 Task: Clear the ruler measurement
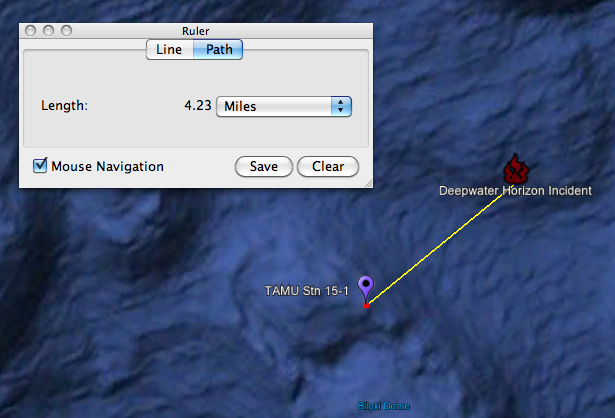(x=328, y=166)
